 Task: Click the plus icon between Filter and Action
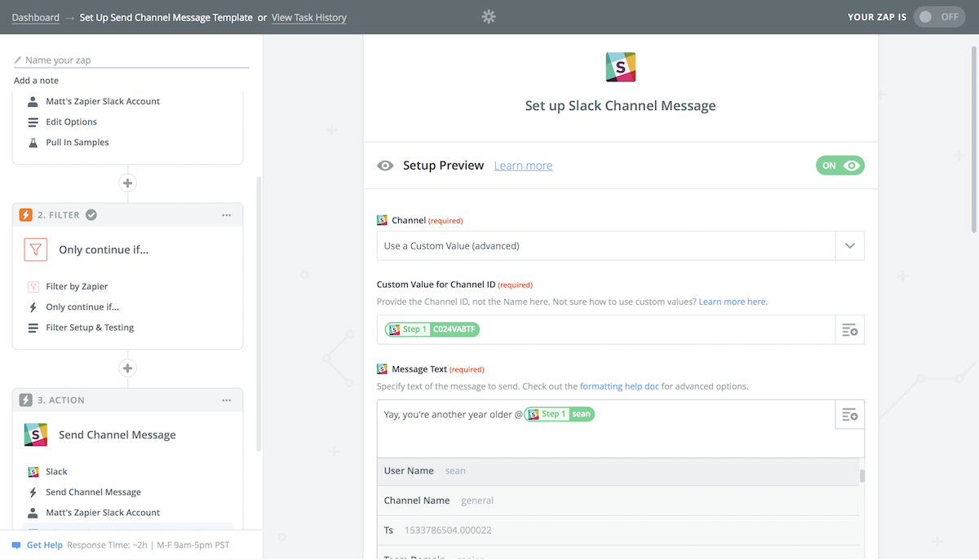pyautogui.click(x=127, y=368)
